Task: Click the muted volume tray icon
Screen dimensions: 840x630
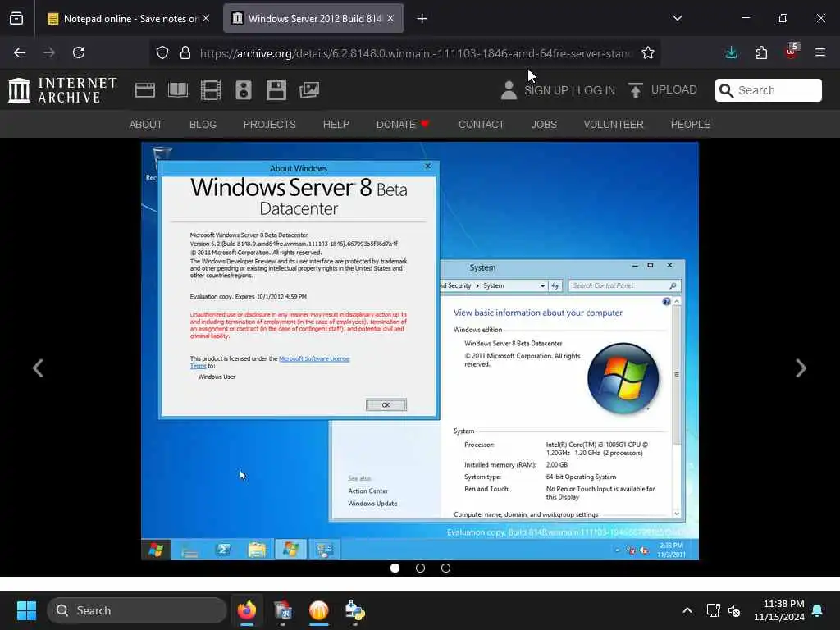Action: coord(734,610)
